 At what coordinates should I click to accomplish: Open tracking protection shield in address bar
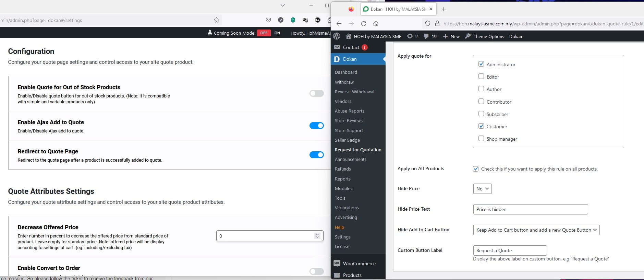click(427, 23)
